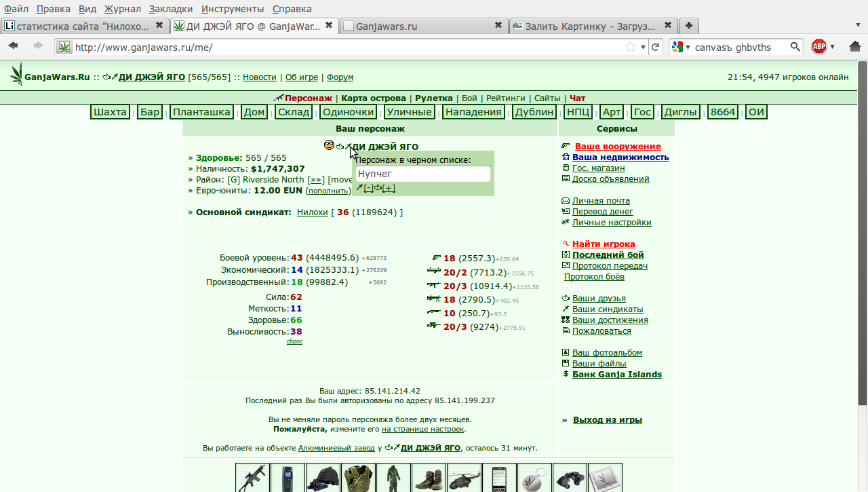The width and height of the screenshot is (868, 492).
Task: Open the Планташка section
Action: (201, 112)
